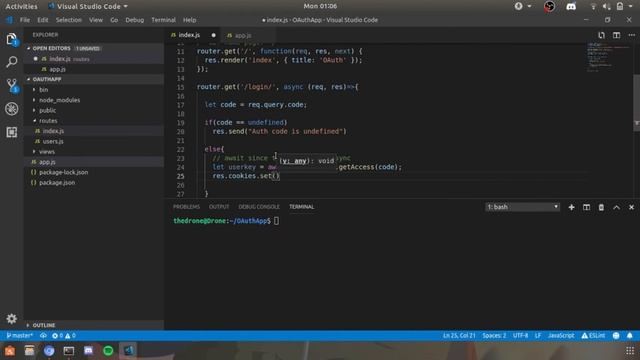Open the clock and calendar menu
Viewport: 640px width, 360px height.
[x=320, y=6]
